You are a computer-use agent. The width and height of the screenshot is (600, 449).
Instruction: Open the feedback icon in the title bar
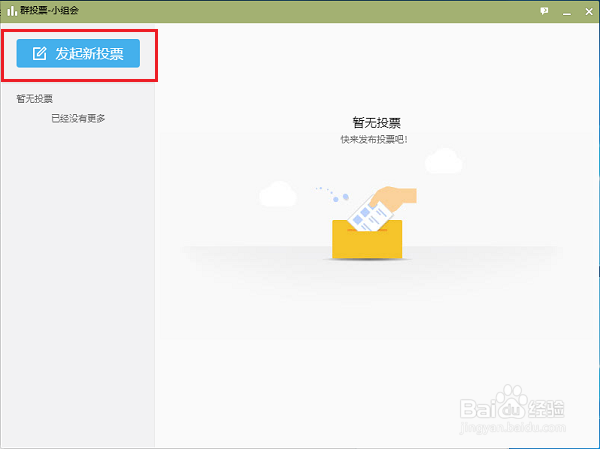[x=544, y=11]
